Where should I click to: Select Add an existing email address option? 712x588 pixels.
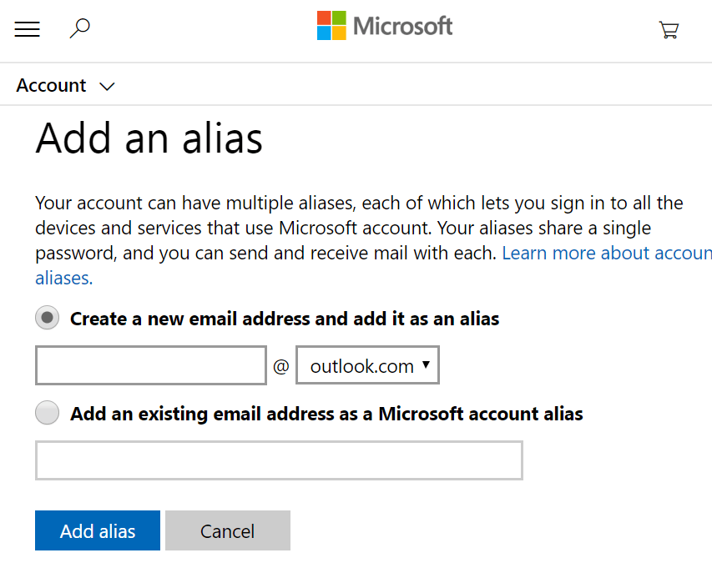pos(48,412)
